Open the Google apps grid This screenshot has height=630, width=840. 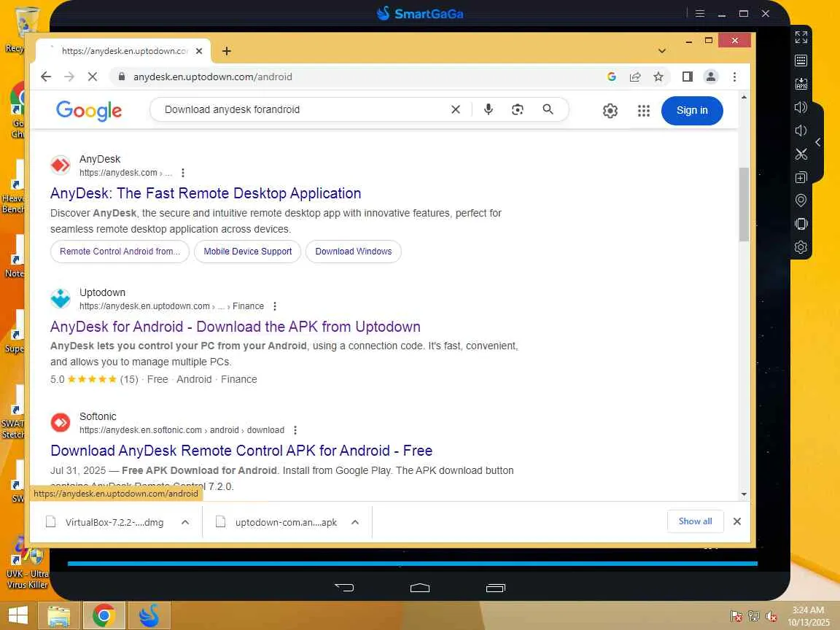click(x=643, y=110)
